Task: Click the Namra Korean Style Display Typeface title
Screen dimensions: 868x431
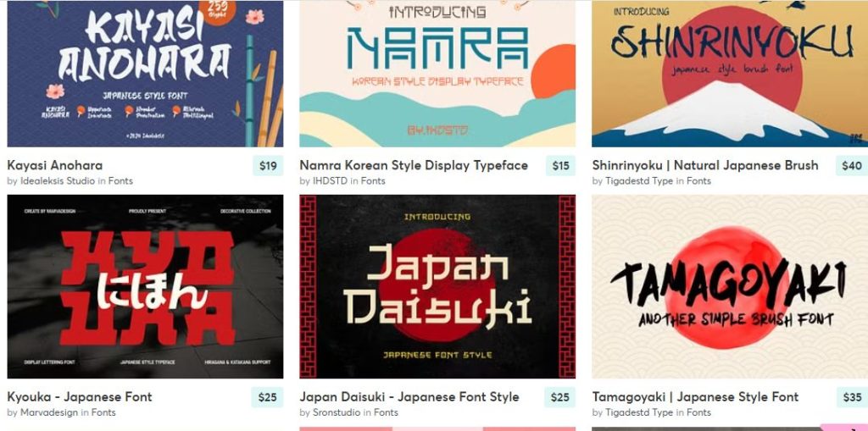Action: click(414, 165)
